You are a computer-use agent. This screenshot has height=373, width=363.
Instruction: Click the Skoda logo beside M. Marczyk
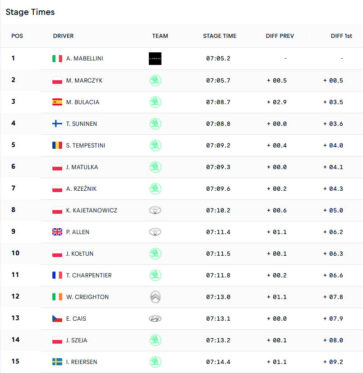coord(155,80)
